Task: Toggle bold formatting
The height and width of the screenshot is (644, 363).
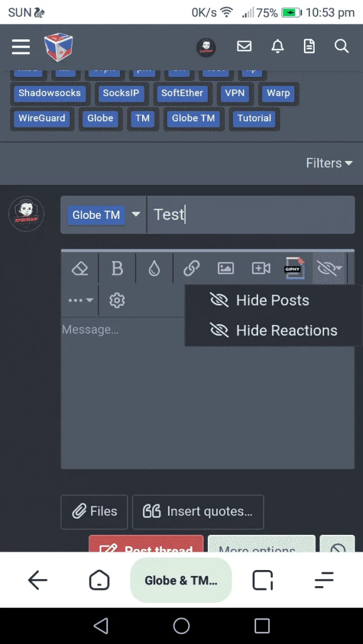Action: (x=117, y=268)
